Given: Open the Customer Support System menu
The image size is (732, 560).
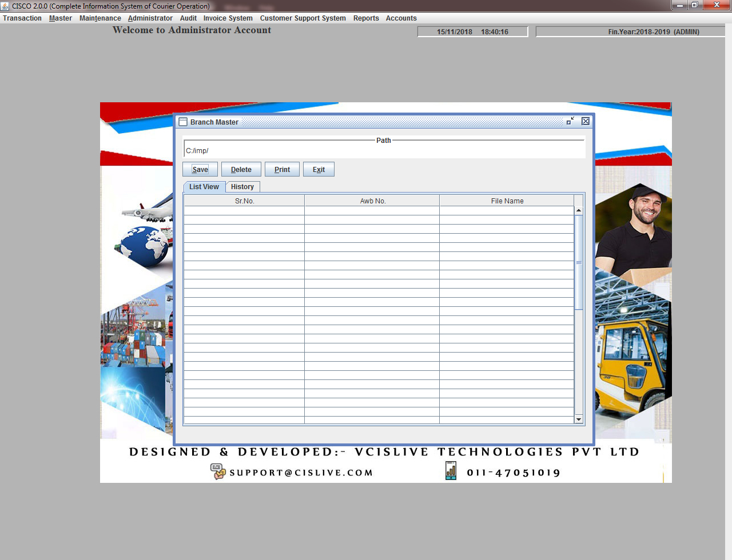Looking at the screenshot, I should point(303,18).
